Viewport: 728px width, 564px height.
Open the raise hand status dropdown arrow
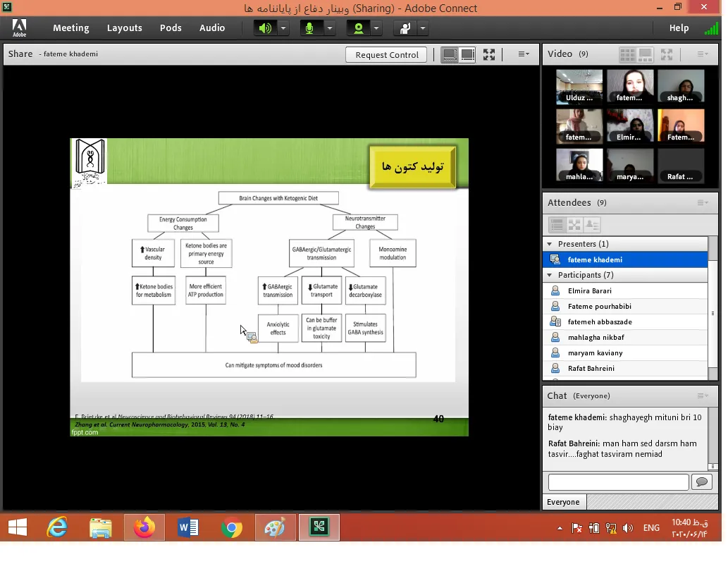point(423,28)
